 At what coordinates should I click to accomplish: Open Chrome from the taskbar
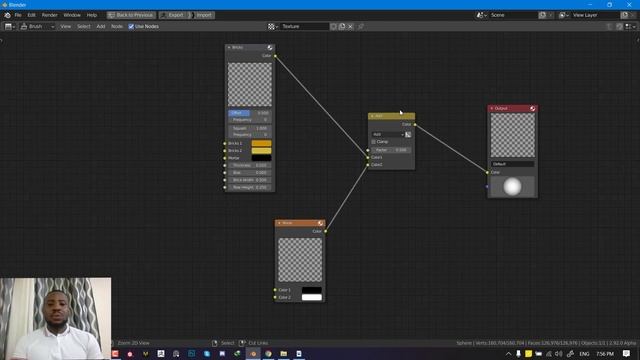tap(268, 353)
